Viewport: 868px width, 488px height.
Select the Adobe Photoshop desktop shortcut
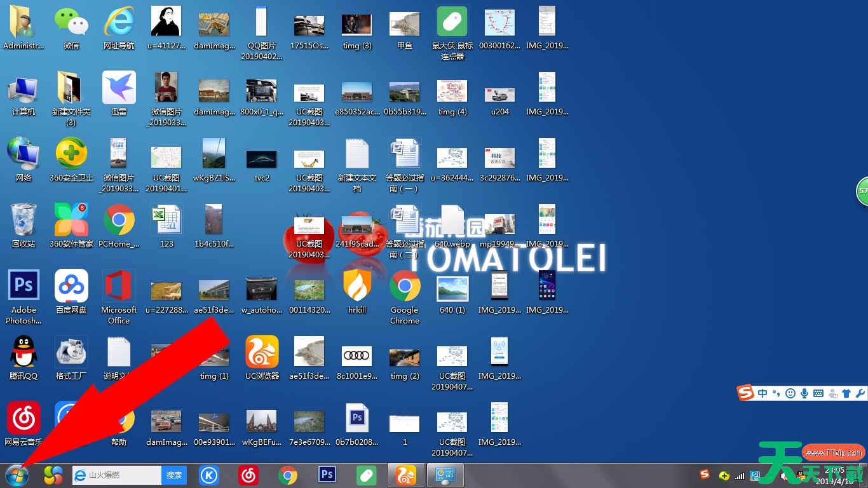pyautogui.click(x=24, y=286)
